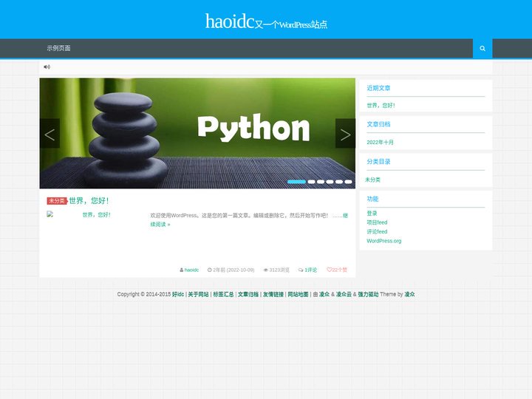Open 凌众云 in footer
This screenshot has height=399, width=532.
(x=344, y=294)
